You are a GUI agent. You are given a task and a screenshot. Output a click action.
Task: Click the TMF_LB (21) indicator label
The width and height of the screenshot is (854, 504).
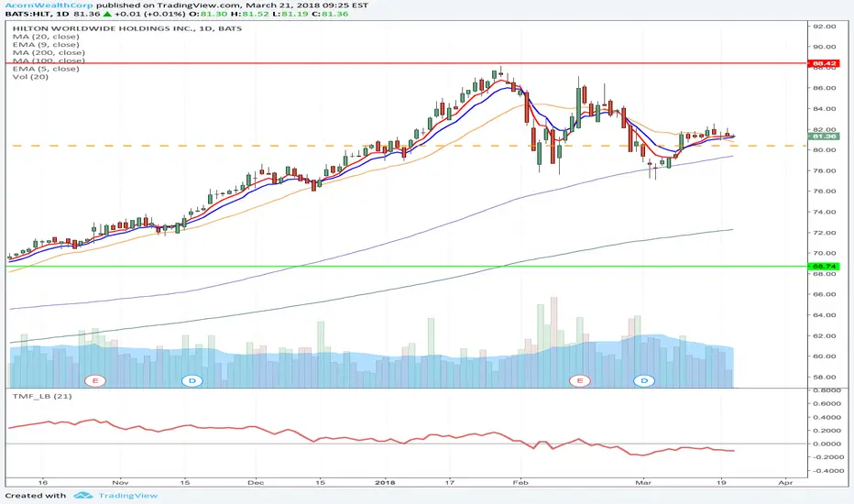pos(42,396)
